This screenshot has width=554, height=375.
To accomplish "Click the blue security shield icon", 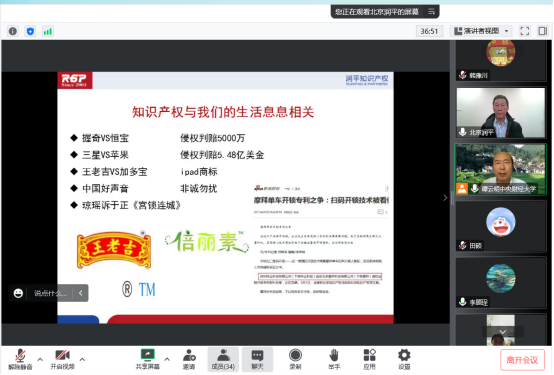I will click(x=30, y=31).
